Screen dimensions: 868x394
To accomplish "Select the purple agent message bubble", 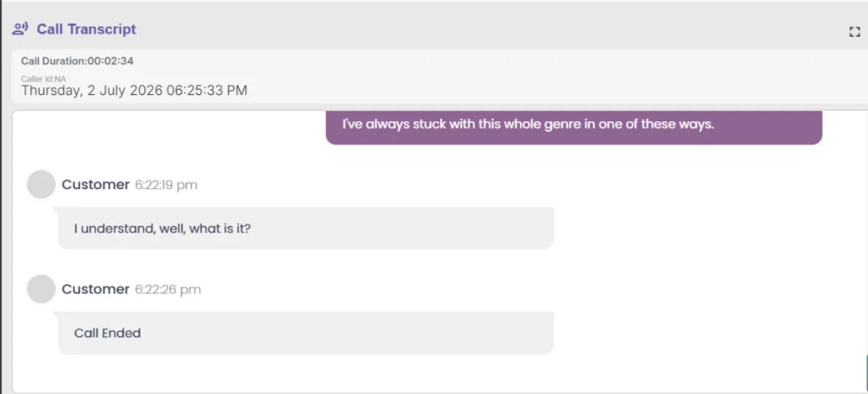I will pos(574,127).
